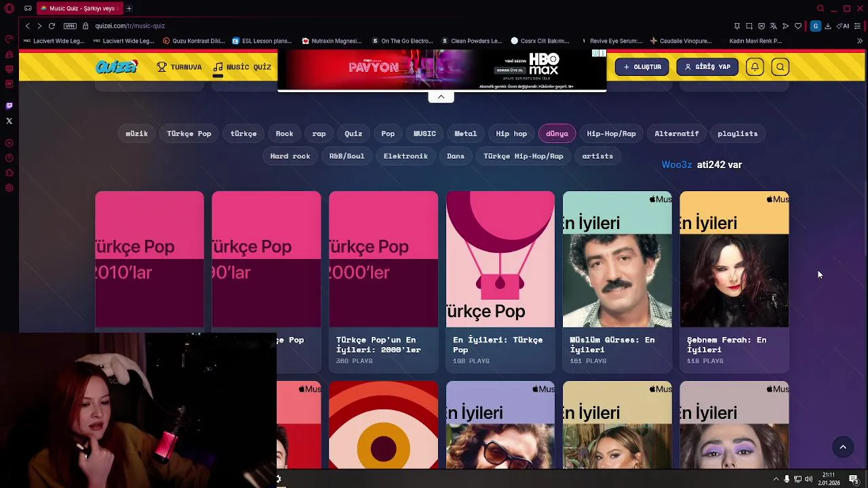Select the Türkçe Pop tag

tap(189, 134)
